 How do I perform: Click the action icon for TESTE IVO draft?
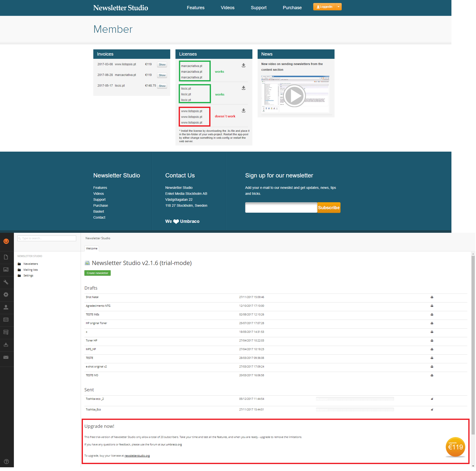coord(432,375)
